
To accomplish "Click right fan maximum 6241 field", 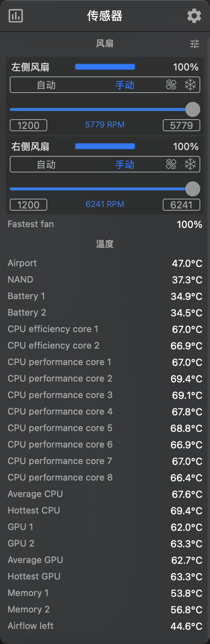I will pyautogui.click(x=181, y=205).
